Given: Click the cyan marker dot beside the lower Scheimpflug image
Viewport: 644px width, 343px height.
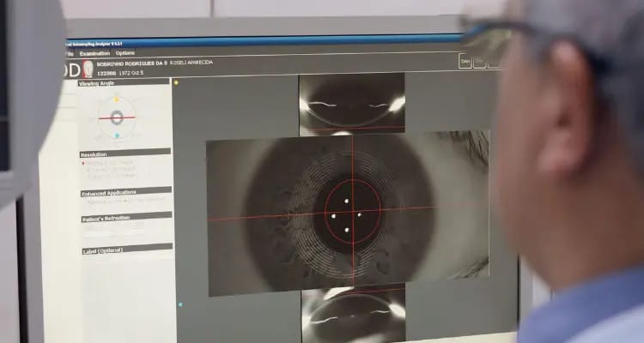Looking at the screenshot, I should [x=180, y=304].
